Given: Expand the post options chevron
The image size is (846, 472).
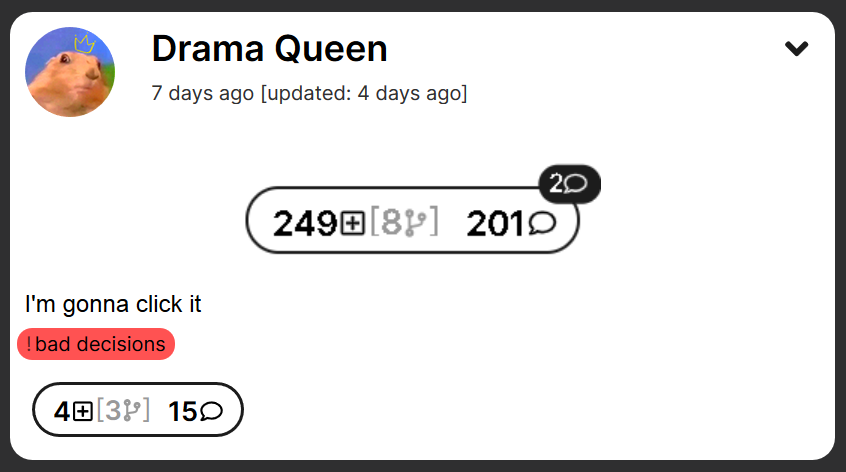Looking at the screenshot, I should pyautogui.click(x=796, y=49).
